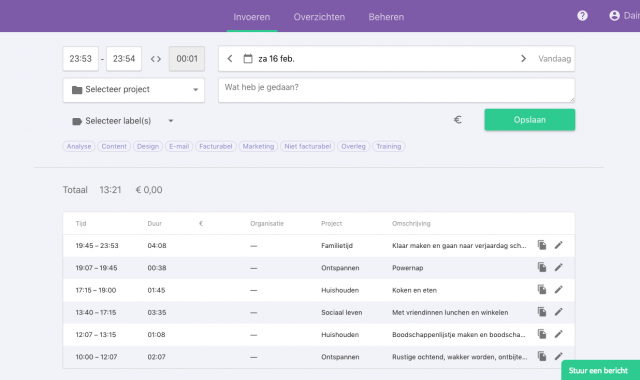Open the user account profile icon
Screen dimensions: 640x380
[x=614, y=16]
